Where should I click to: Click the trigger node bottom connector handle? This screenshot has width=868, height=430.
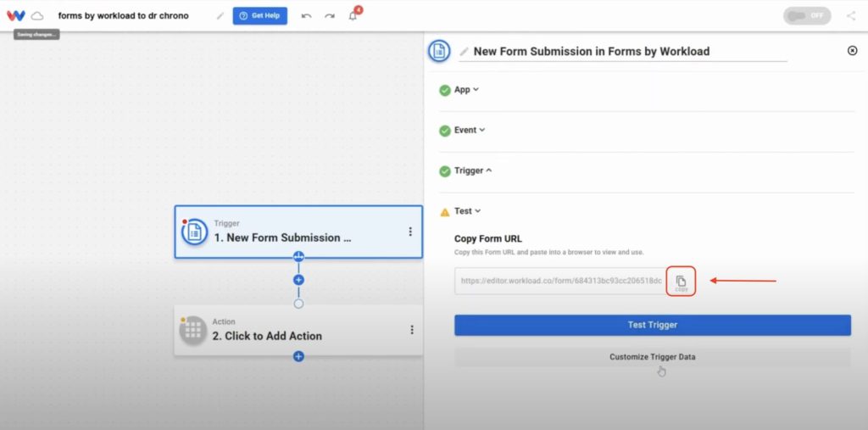(298, 257)
